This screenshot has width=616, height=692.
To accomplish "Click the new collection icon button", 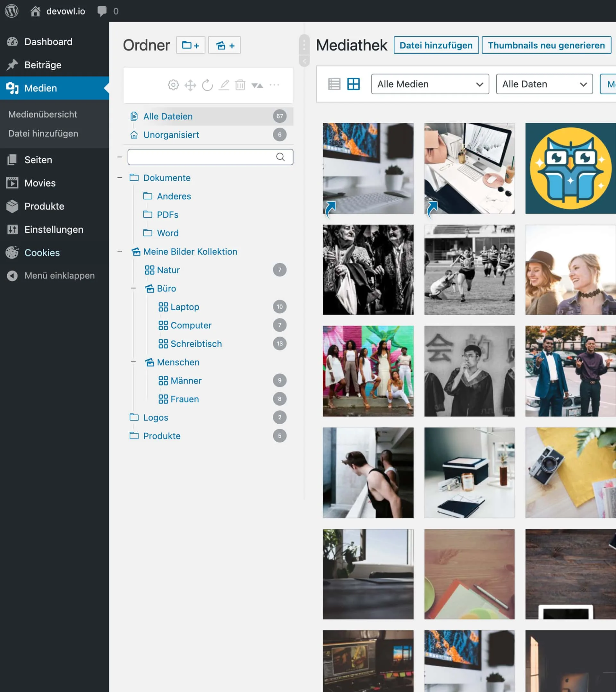I will (x=225, y=45).
